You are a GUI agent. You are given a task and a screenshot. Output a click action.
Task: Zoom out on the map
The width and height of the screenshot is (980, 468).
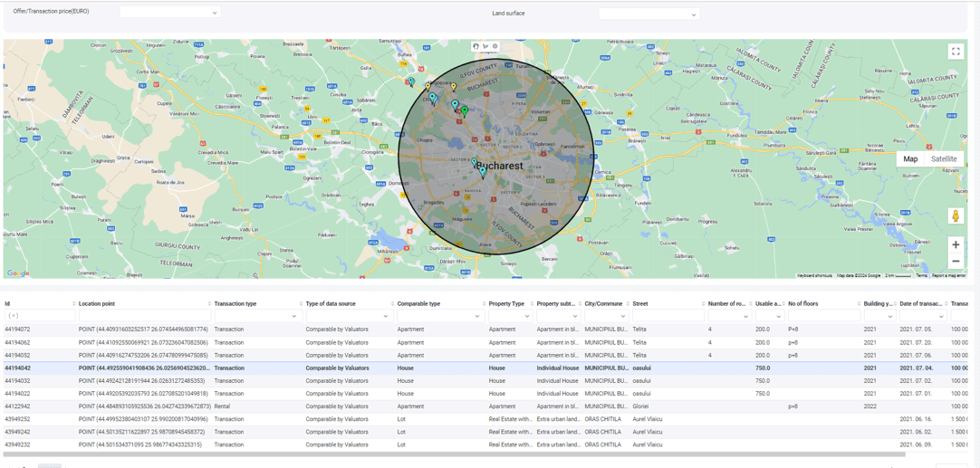tap(955, 262)
